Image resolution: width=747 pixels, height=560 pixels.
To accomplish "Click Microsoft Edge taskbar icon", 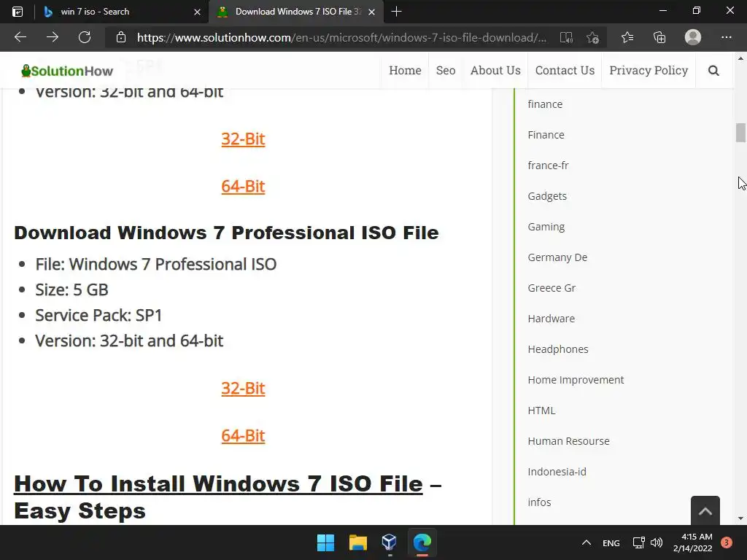I will (422, 542).
